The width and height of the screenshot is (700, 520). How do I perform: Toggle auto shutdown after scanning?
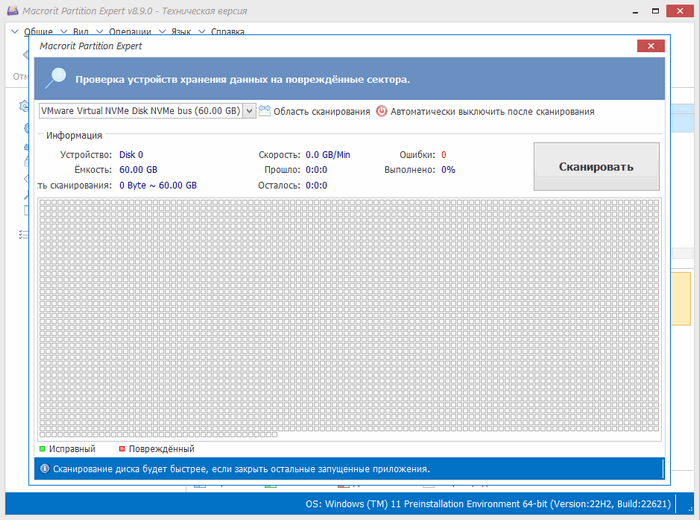(x=381, y=111)
